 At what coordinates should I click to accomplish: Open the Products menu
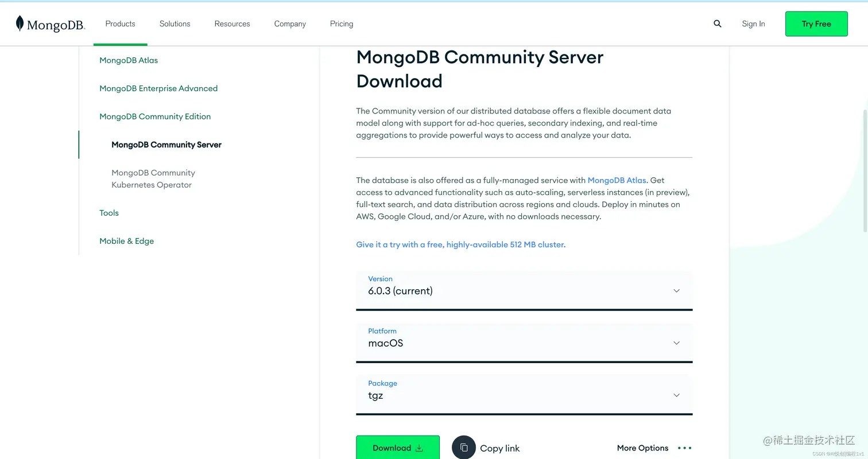[120, 24]
